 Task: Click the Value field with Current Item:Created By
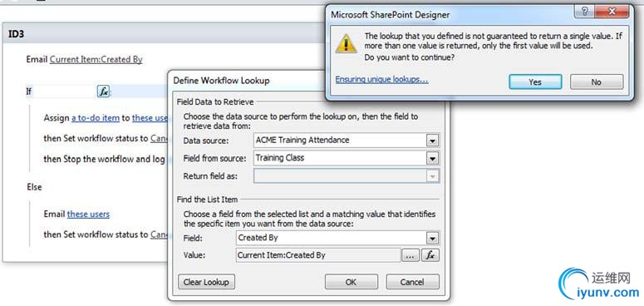(318, 255)
